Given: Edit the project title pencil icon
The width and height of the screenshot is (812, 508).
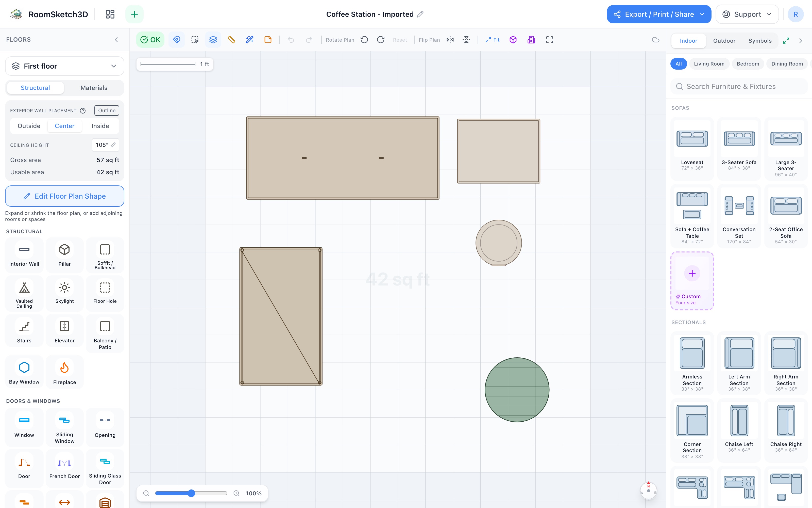Looking at the screenshot, I should 420,14.
